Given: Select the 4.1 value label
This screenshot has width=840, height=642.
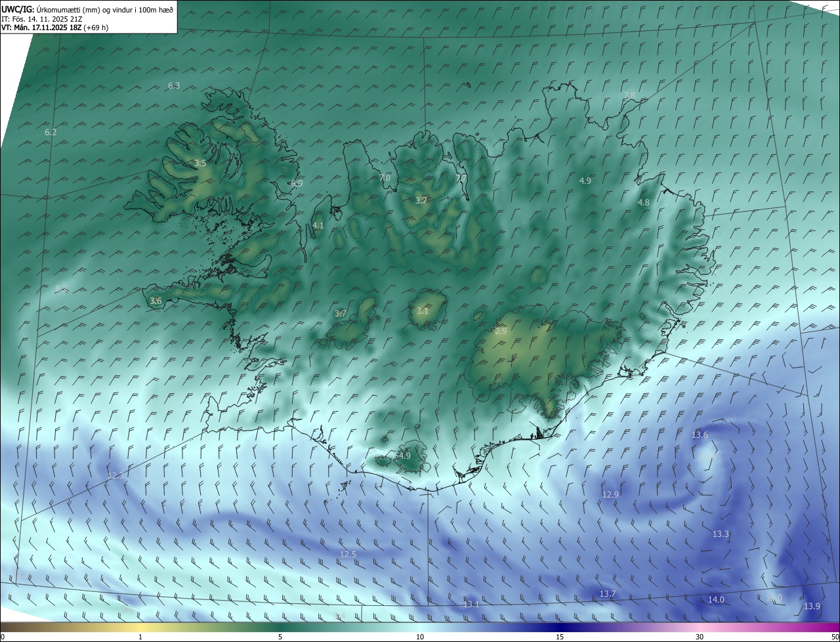Looking at the screenshot, I should (318, 226).
